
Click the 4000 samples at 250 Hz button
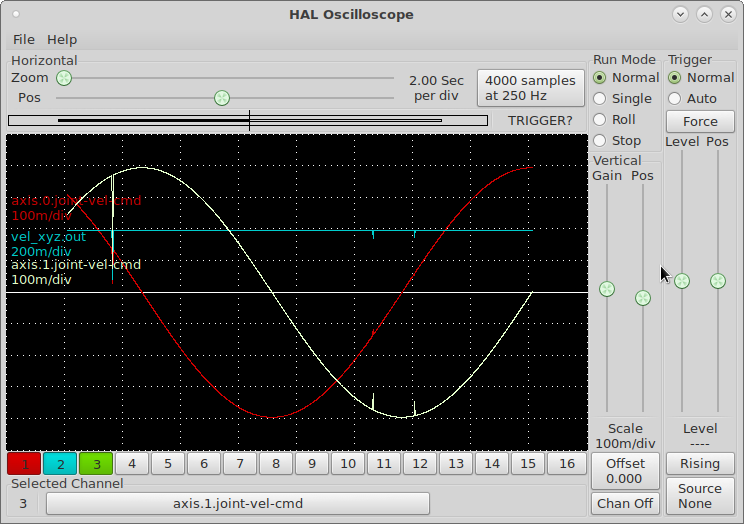[x=530, y=88]
